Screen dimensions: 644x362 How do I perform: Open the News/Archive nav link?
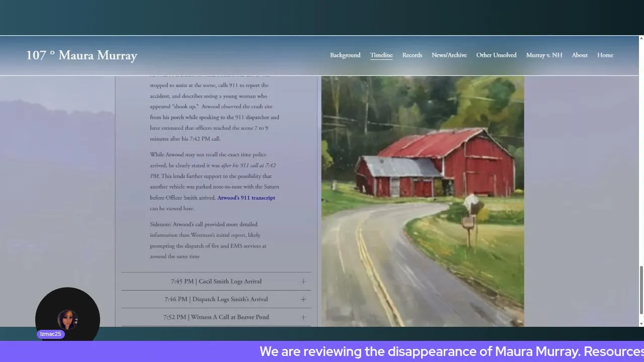pyautogui.click(x=449, y=55)
